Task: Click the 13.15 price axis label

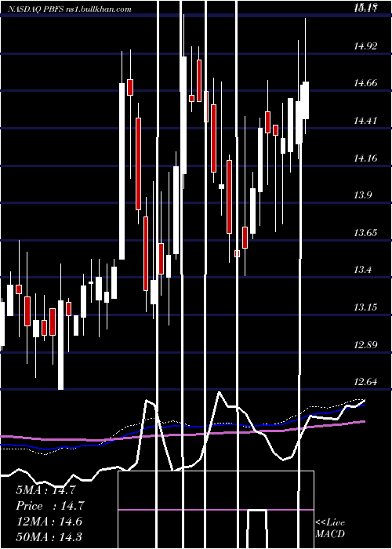Action: (365, 307)
